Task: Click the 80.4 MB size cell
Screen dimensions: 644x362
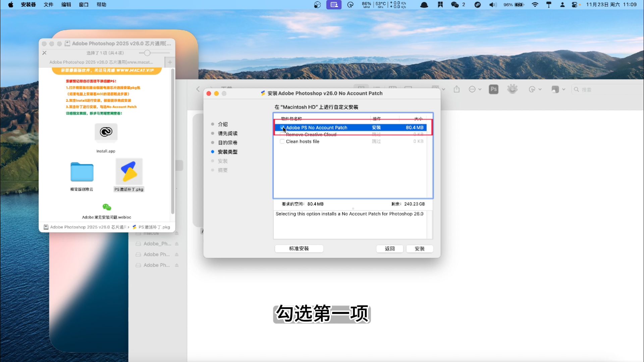Action: 415,127
